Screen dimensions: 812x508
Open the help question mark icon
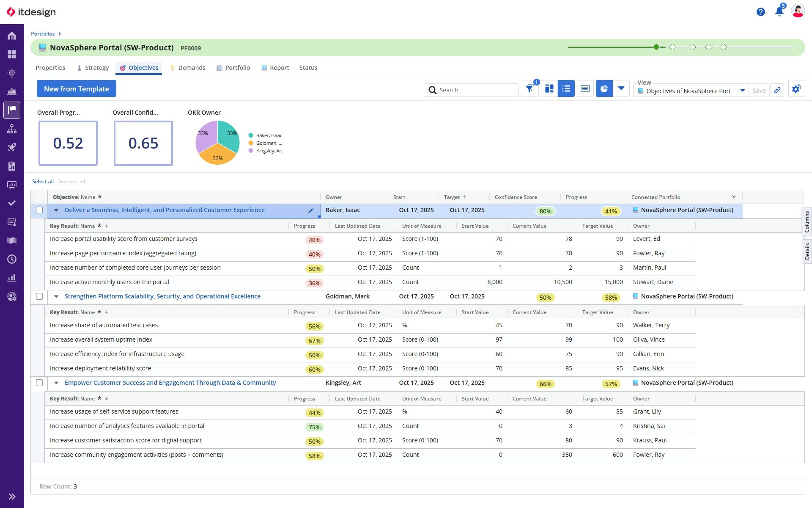(760, 12)
